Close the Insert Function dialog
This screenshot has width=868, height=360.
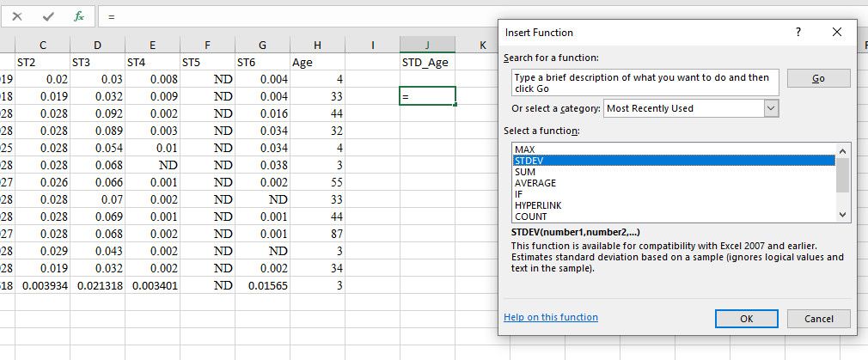pos(837,32)
